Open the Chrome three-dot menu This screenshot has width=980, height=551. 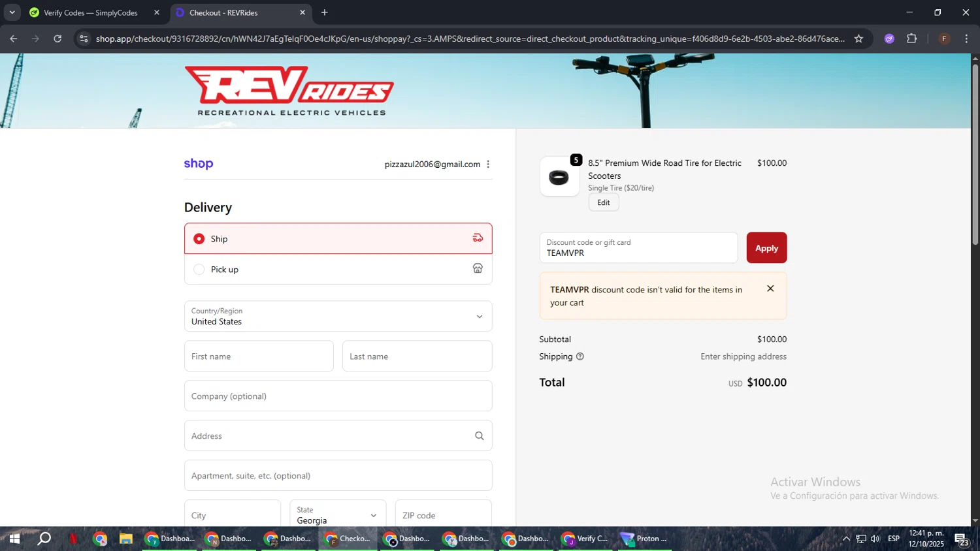click(966, 39)
